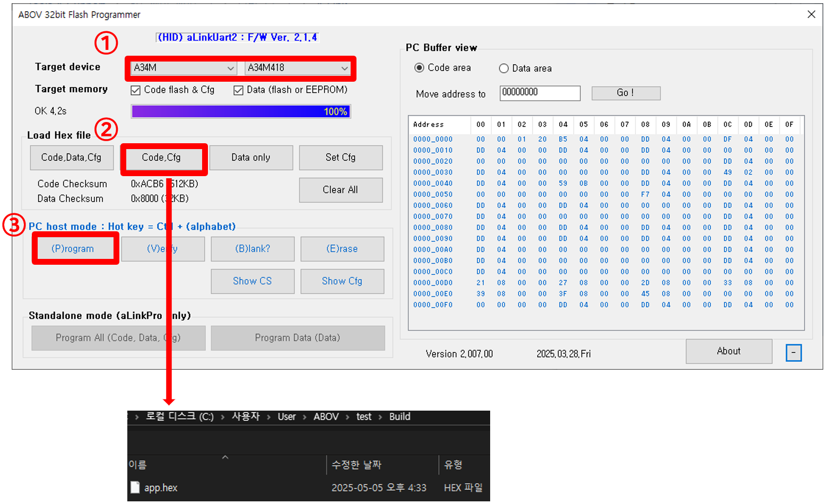This screenshot has width=827, height=504.
Task: Click the Build folder in breadcrumb path
Action: [x=400, y=417]
